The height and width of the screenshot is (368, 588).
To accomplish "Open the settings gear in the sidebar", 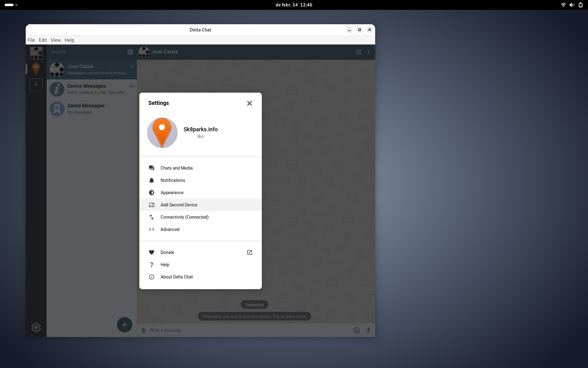I will 36,328.
